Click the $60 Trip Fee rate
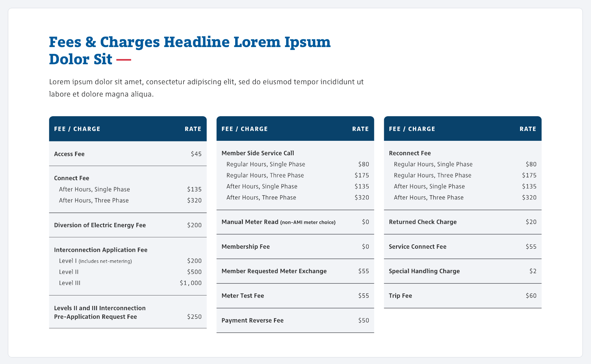The height and width of the screenshot is (364, 591). (531, 296)
